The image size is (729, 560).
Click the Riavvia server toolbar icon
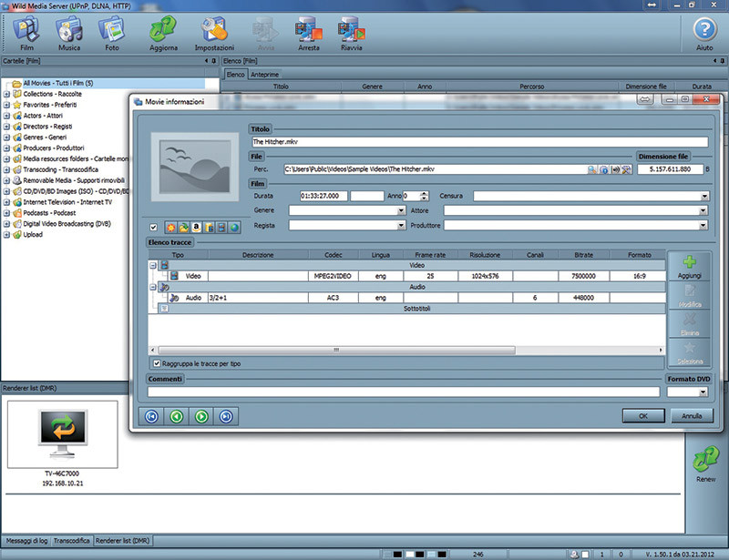352,34
